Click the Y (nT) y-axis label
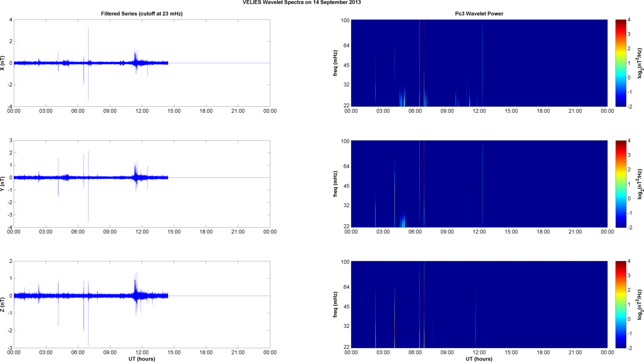The height and width of the screenshot is (362, 644). [3, 184]
